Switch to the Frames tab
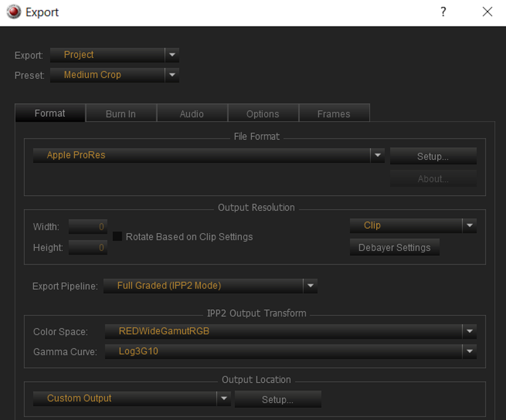 334,114
